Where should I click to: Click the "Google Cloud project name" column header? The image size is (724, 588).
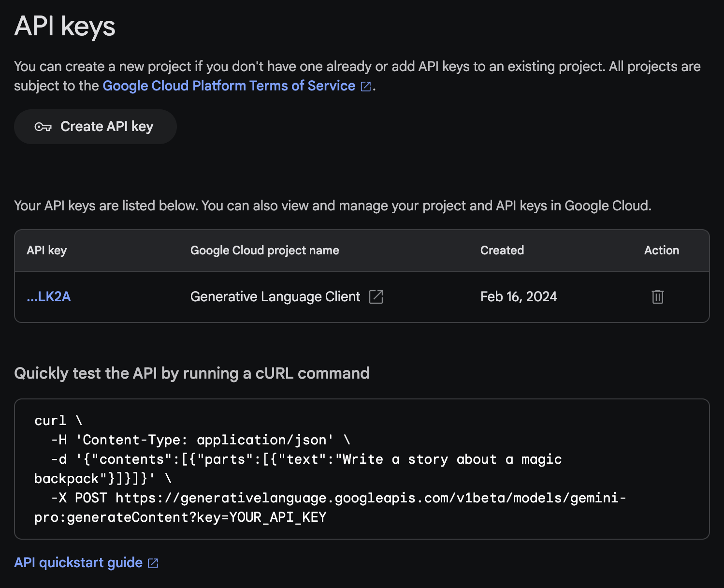click(264, 250)
